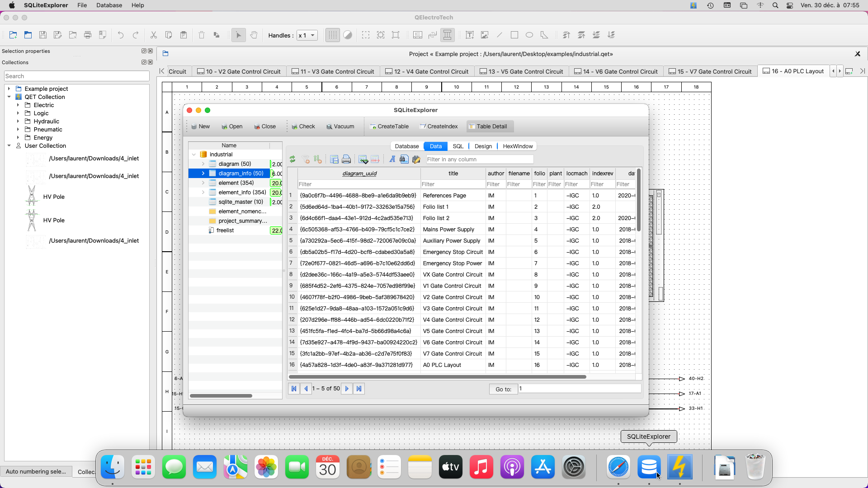Select the polygon drawing tool

(544, 35)
